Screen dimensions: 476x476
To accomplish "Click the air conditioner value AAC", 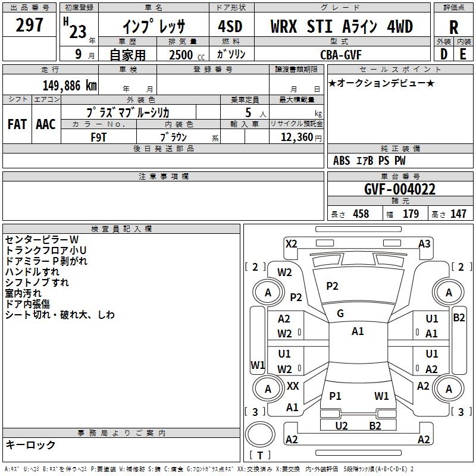I will coord(46,124).
